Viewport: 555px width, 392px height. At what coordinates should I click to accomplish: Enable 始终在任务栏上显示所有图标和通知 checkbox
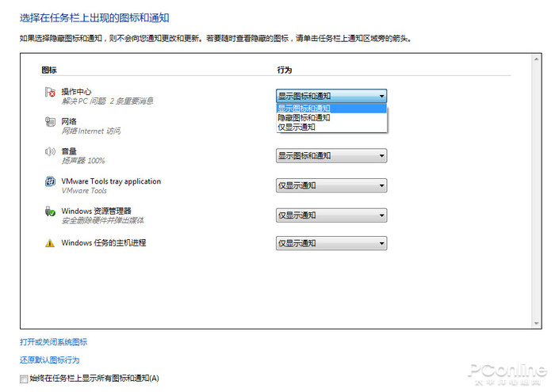(x=24, y=379)
